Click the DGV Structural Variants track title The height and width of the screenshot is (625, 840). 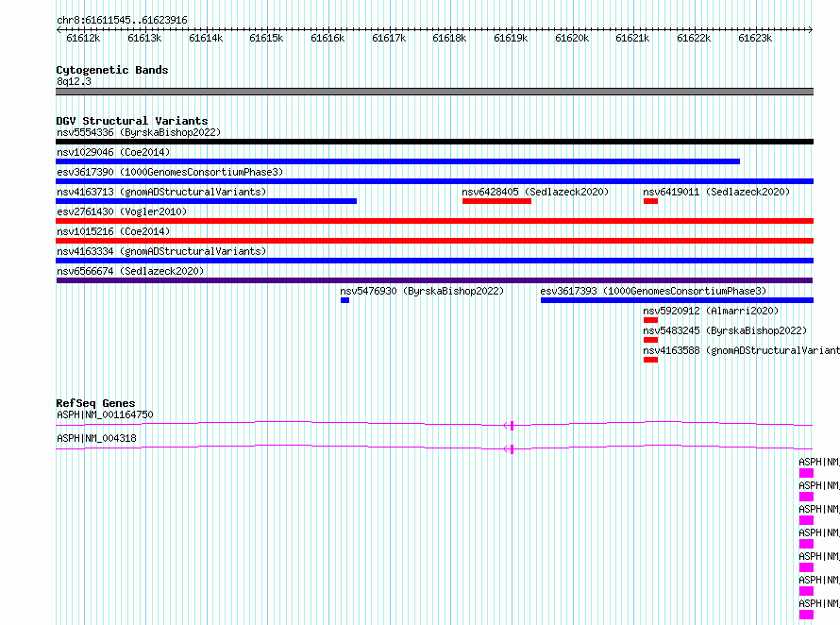pyautogui.click(x=132, y=121)
